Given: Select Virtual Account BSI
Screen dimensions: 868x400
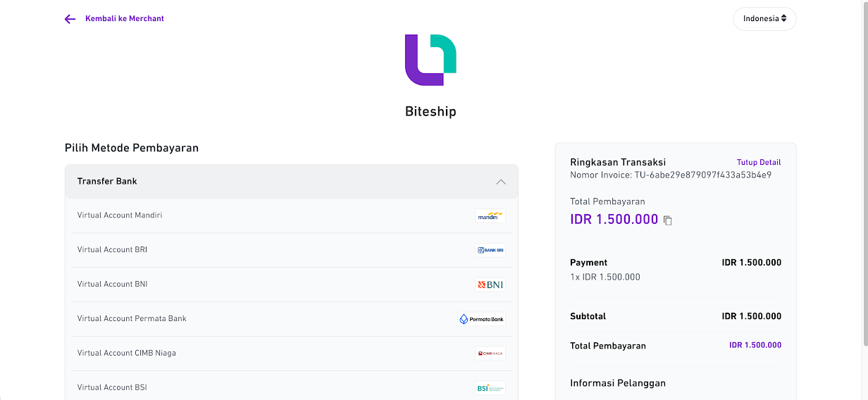Looking at the screenshot, I should click(x=292, y=387).
